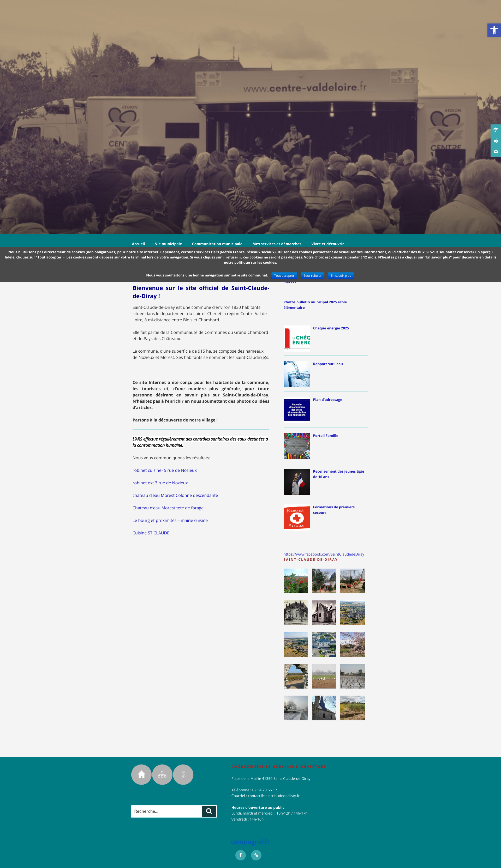
Task: Open robinet ext 3 rue de Nozieux link
Action: tap(160, 483)
